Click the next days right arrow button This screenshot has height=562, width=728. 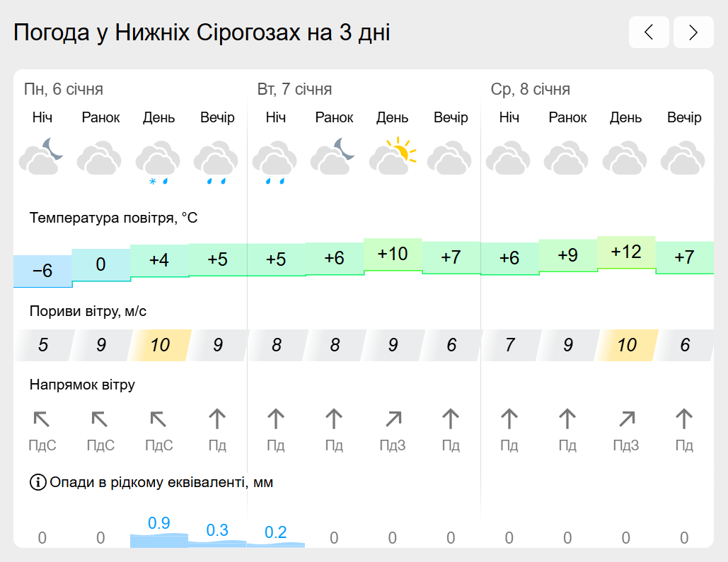point(693,32)
